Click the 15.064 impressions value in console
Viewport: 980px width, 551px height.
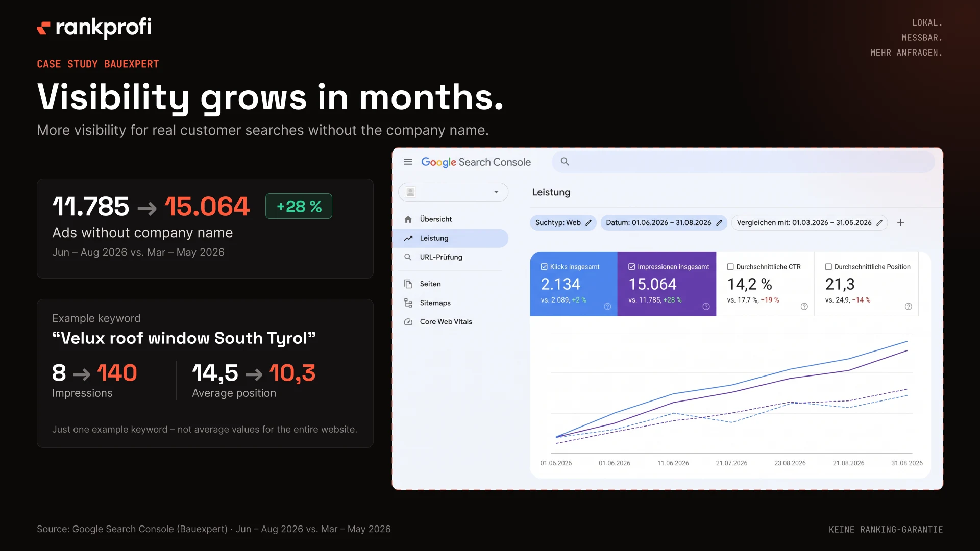(x=652, y=284)
